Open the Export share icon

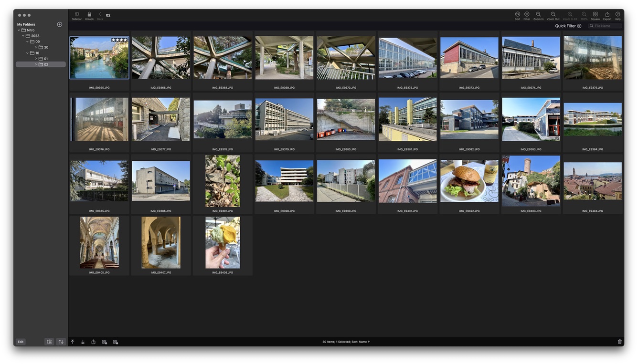point(607,15)
